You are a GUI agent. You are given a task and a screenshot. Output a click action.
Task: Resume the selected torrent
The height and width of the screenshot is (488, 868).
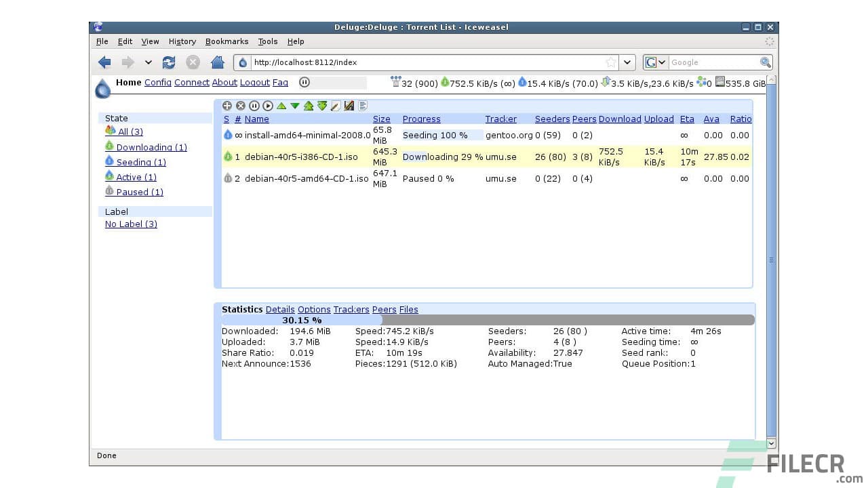[x=267, y=106]
